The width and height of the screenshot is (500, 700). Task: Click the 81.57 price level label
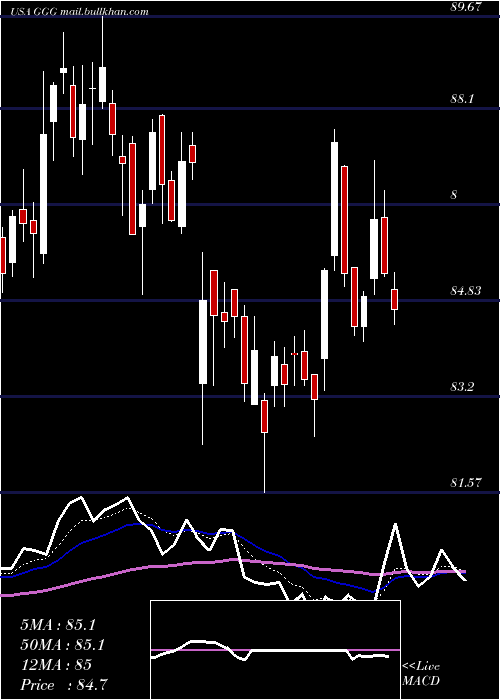[x=466, y=483]
